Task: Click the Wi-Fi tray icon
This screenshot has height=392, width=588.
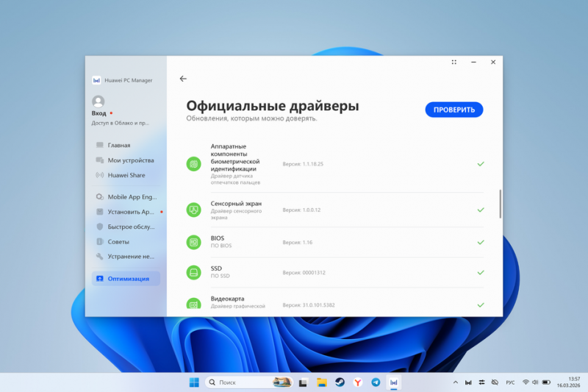Action: 526,382
